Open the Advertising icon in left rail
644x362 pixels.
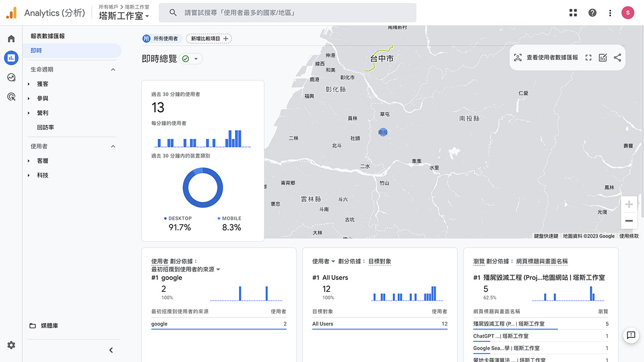click(11, 97)
